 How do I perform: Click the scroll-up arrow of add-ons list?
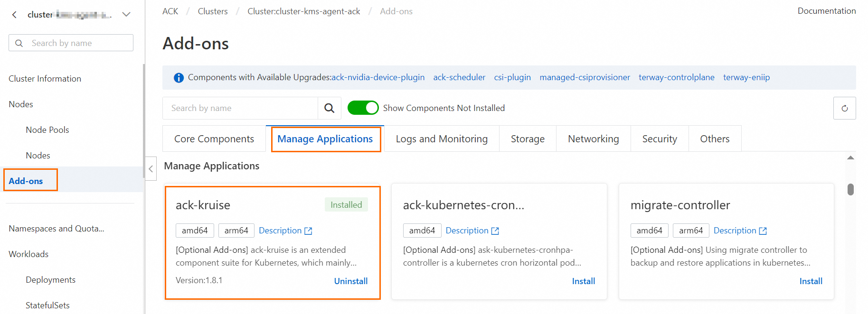(850, 158)
